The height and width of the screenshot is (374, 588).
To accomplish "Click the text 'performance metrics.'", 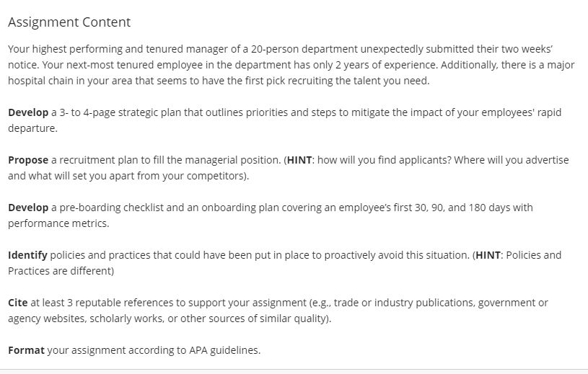I will [58, 223].
